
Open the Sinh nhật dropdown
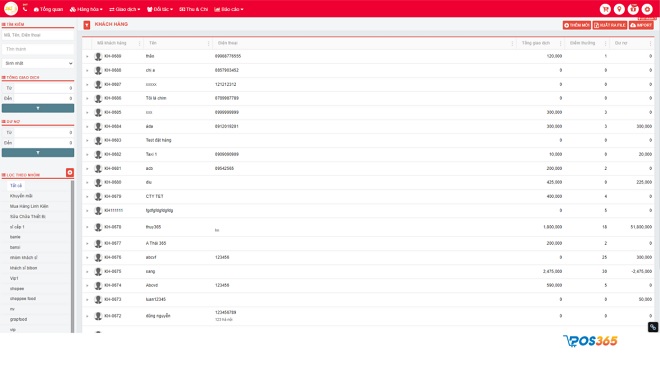[38, 63]
